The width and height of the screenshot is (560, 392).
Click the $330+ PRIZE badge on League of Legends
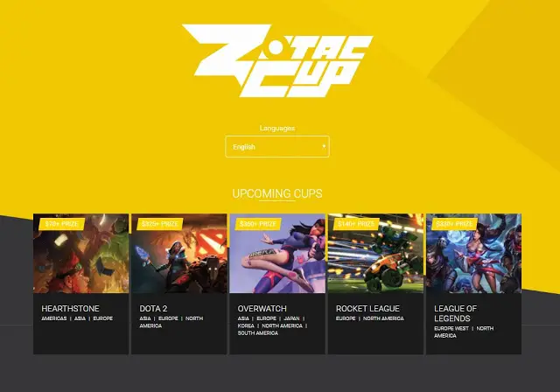[454, 224]
